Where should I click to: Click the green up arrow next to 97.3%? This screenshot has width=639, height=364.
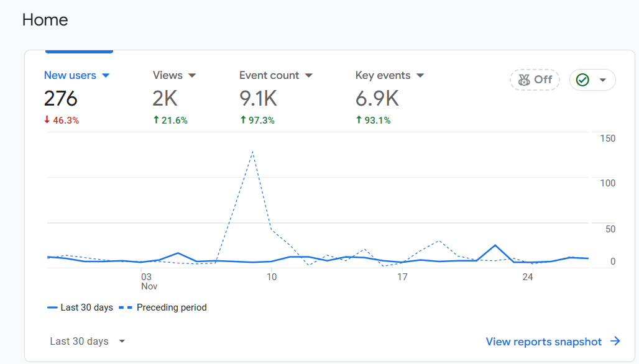click(x=244, y=120)
